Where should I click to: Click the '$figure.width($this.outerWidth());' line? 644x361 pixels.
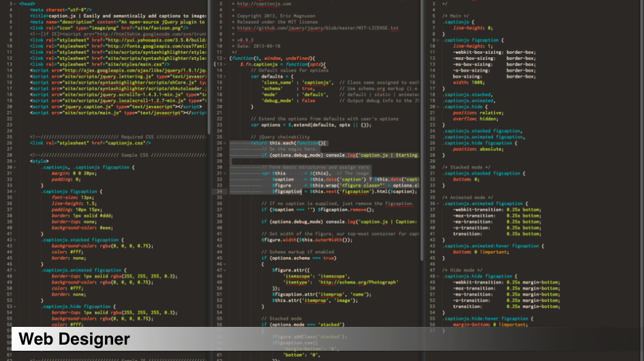tap(307, 240)
